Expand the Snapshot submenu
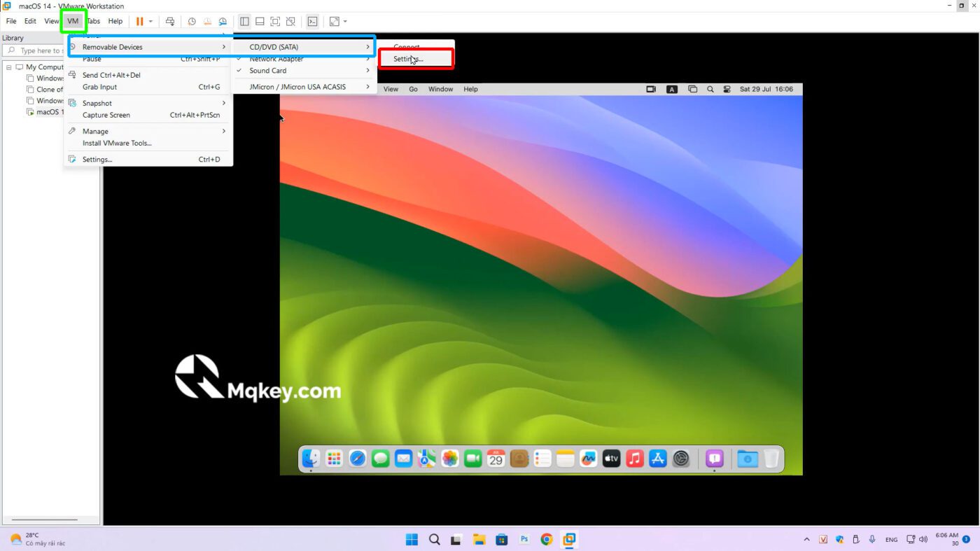980x551 pixels. point(148,103)
